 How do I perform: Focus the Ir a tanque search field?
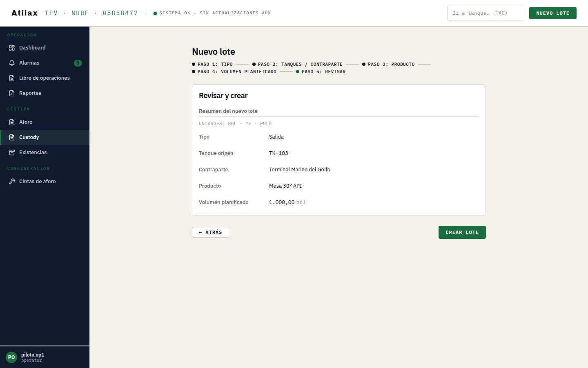pyautogui.click(x=486, y=13)
